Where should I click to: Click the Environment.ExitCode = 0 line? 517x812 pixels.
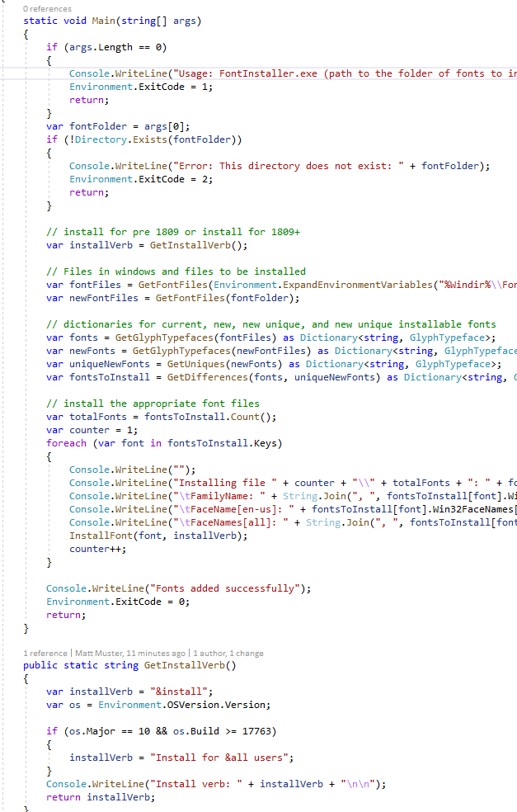click(117, 602)
